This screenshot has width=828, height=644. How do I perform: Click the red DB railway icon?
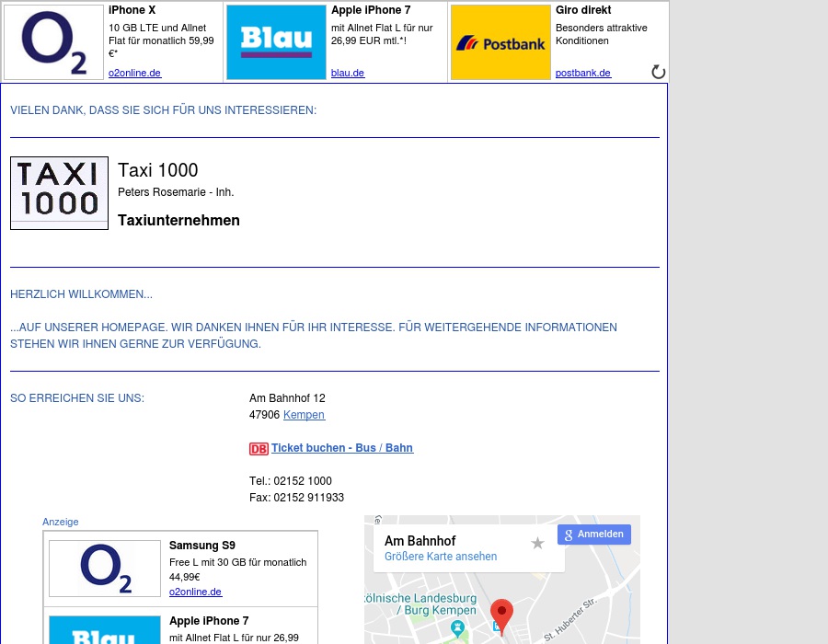(x=259, y=449)
